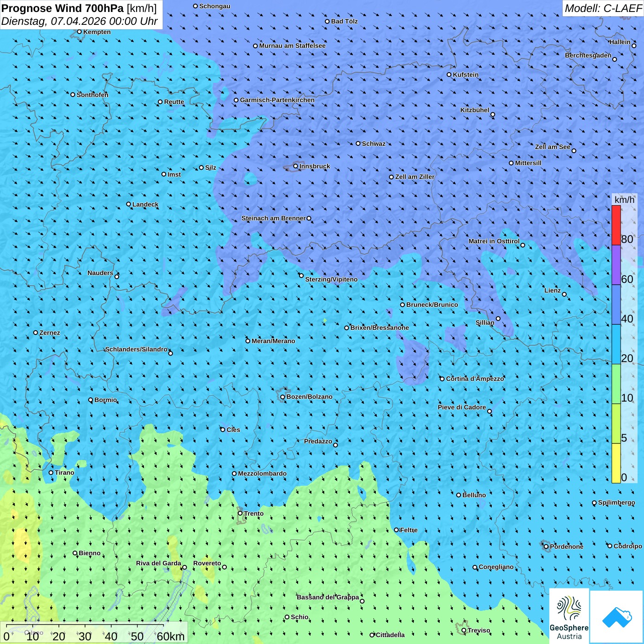Select the Lienz city label

click(552, 290)
